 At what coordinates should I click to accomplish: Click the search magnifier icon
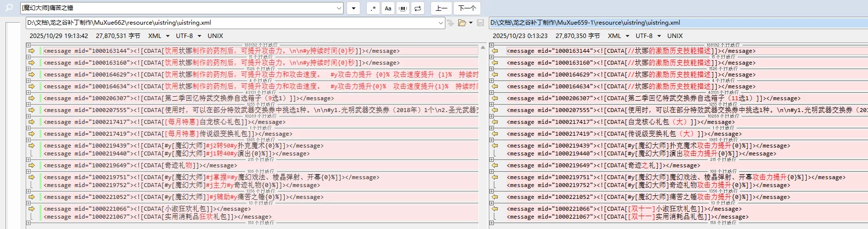[8, 8]
